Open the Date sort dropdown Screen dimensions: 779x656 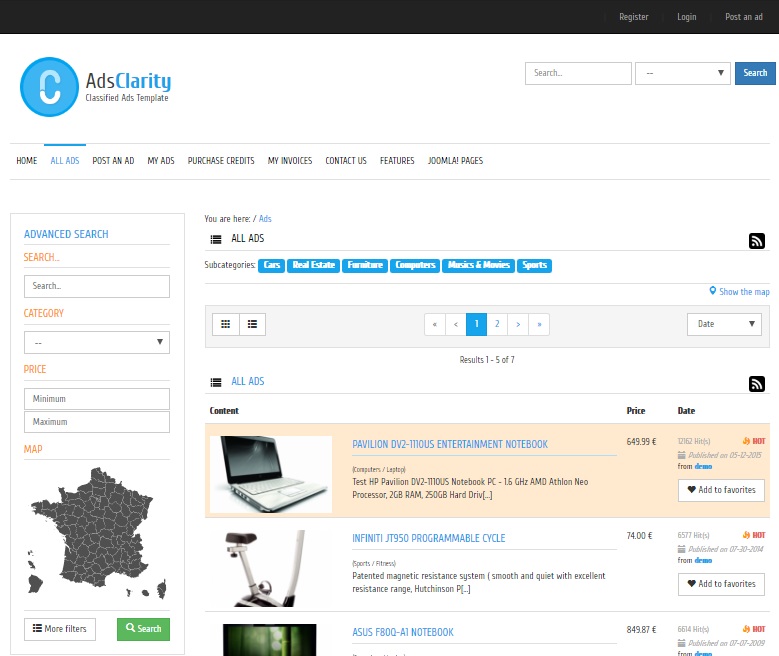pos(724,324)
